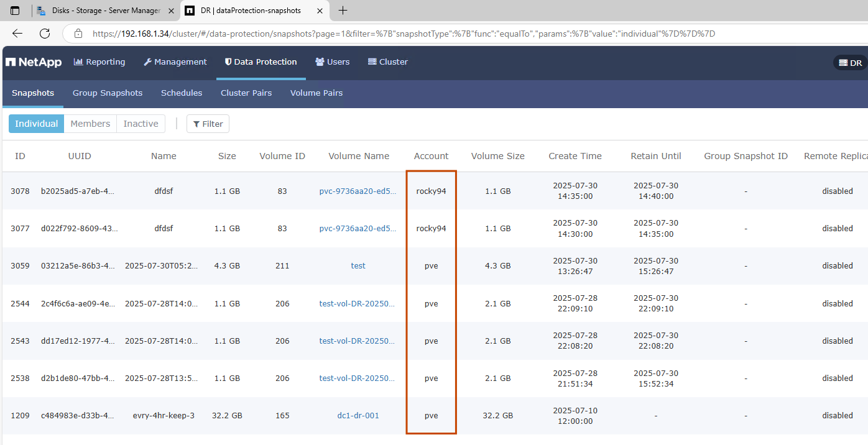This screenshot has height=445, width=868.
Task: Close the DR dataProtection-snapshots tab
Action: (320, 11)
